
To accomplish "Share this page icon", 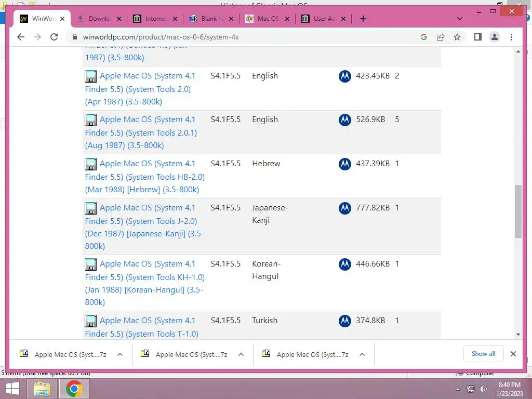I will (x=441, y=37).
